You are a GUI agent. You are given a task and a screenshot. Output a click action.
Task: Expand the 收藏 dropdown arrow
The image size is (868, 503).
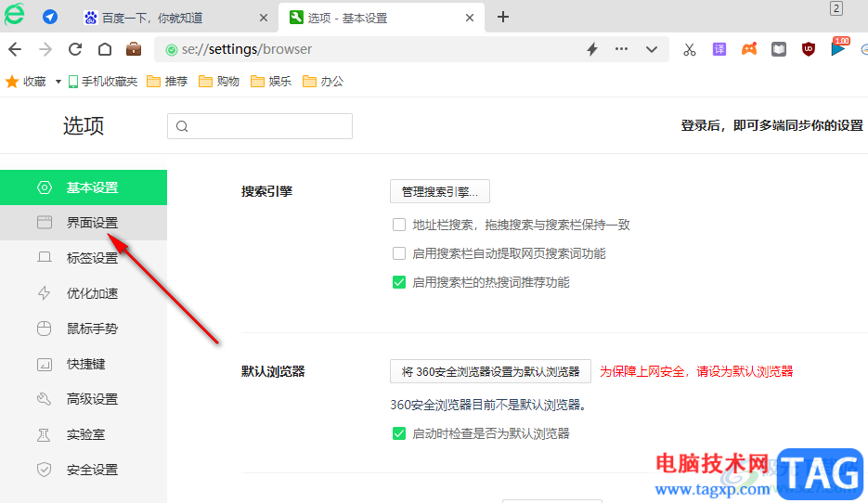[58, 82]
